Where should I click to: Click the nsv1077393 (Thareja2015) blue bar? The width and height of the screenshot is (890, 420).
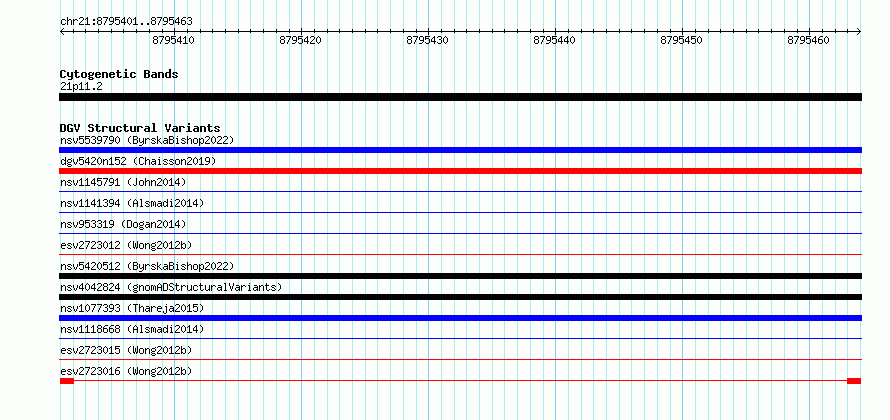[460, 318]
